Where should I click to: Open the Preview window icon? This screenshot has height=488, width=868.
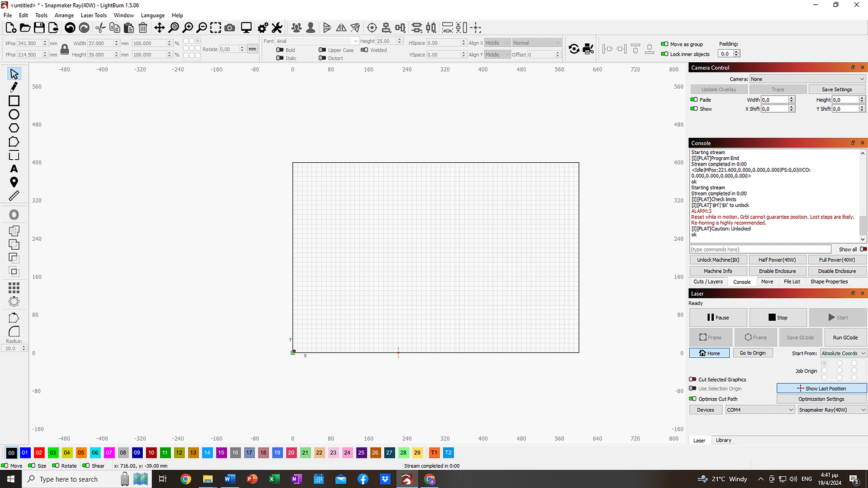point(245,28)
